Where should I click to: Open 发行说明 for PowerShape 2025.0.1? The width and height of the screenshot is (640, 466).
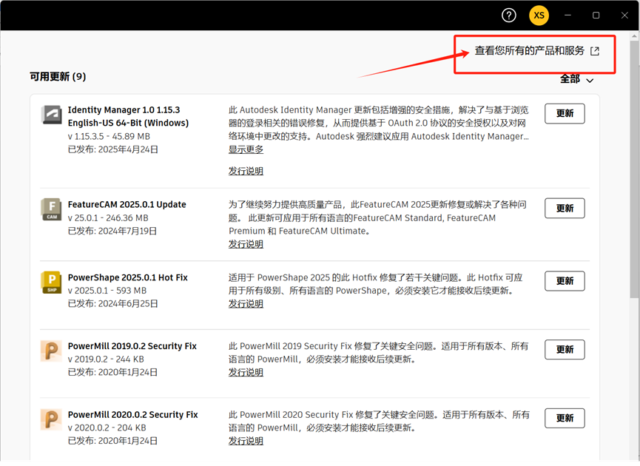click(x=246, y=304)
